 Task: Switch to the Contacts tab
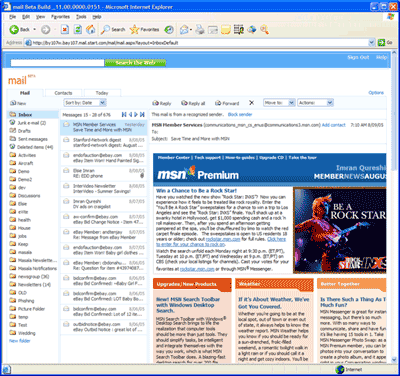point(63,93)
